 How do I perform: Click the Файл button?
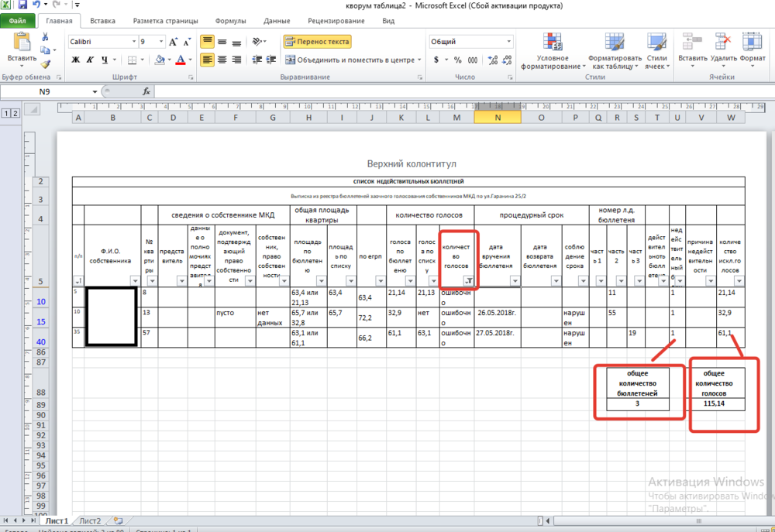point(17,21)
